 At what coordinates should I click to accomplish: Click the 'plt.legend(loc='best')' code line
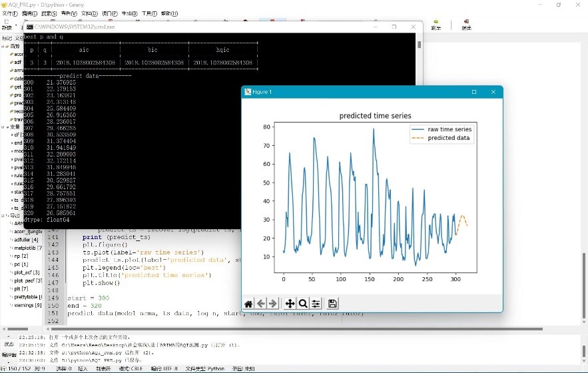pyautogui.click(x=124, y=268)
